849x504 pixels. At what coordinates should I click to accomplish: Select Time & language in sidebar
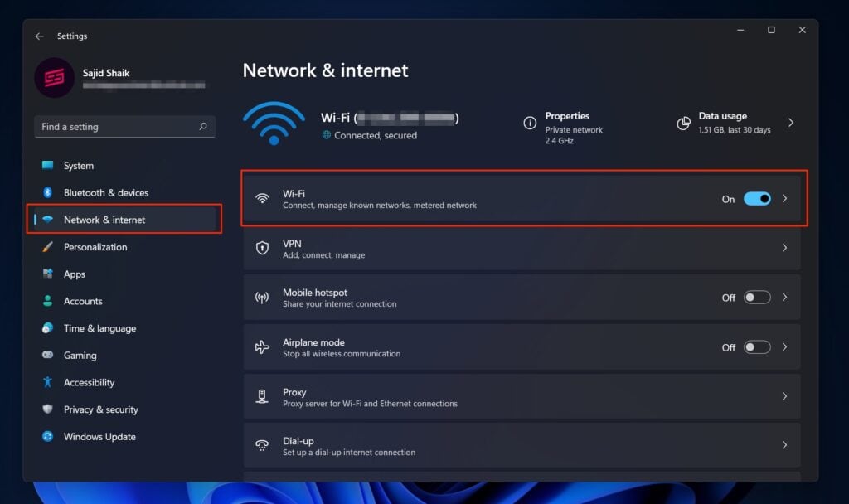[99, 328]
